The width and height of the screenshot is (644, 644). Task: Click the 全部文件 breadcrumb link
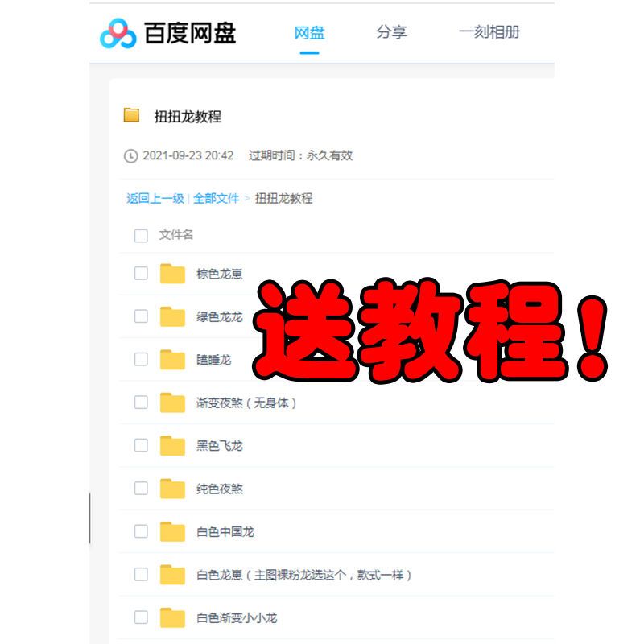click(216, 198)
